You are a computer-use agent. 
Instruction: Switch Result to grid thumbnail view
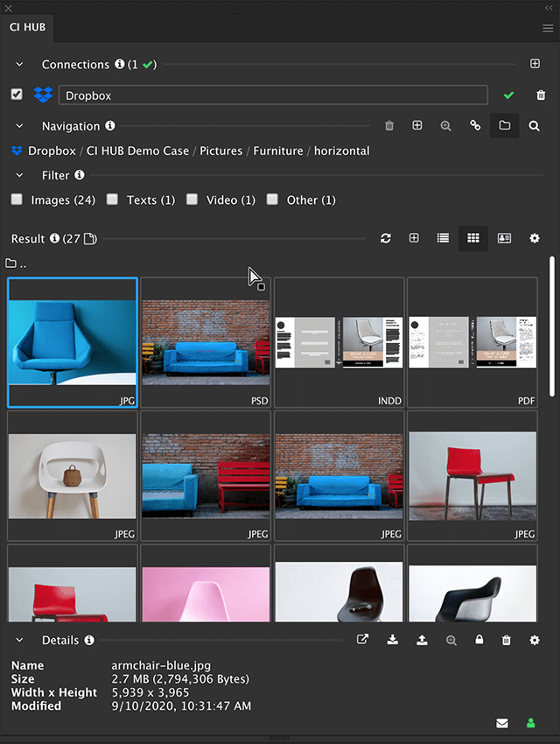point(473,238)
